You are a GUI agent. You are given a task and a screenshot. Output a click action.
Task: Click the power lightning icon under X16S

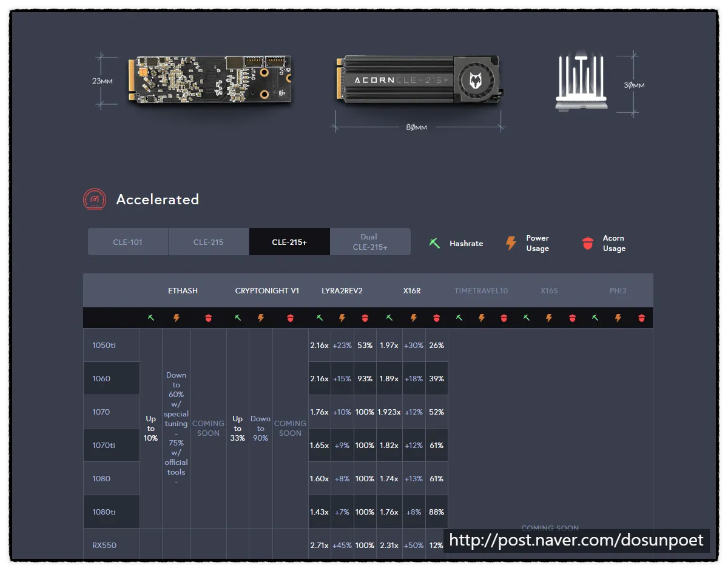(549, 318)
